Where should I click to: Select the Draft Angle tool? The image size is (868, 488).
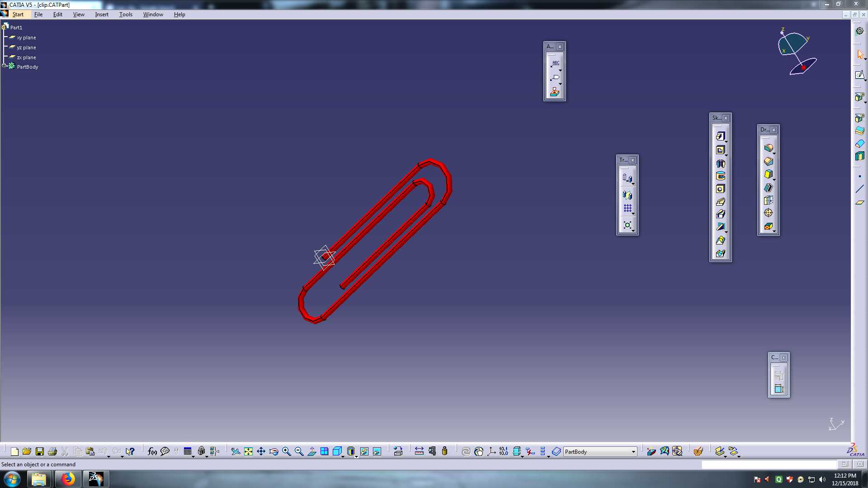coord(768,174)
